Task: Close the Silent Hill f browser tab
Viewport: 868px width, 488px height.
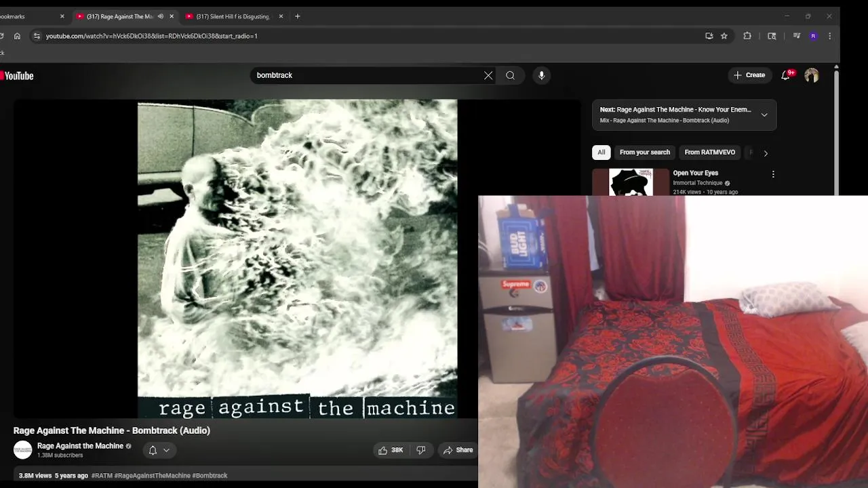Action: (281, 16)
